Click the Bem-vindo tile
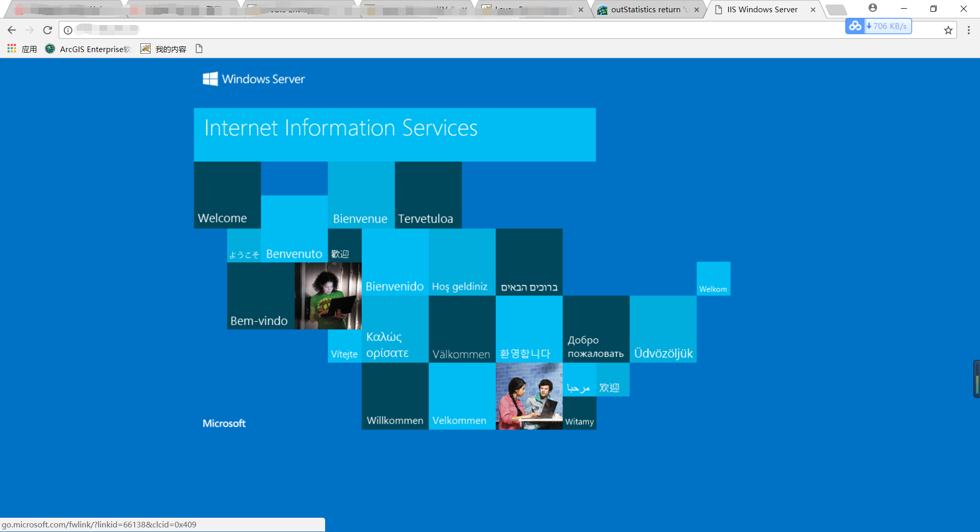Screen dimensions: 980x532 [261, 296]
